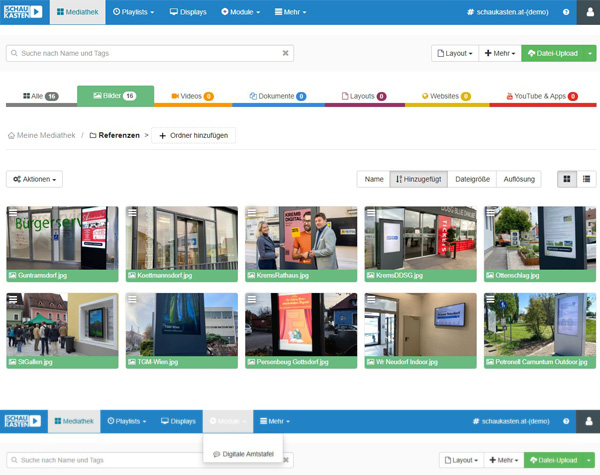600x475 pixels.
Task: Open the Persenbeug Gottsdorf.jpg thumbnail
Action: (x=301, y=324)
